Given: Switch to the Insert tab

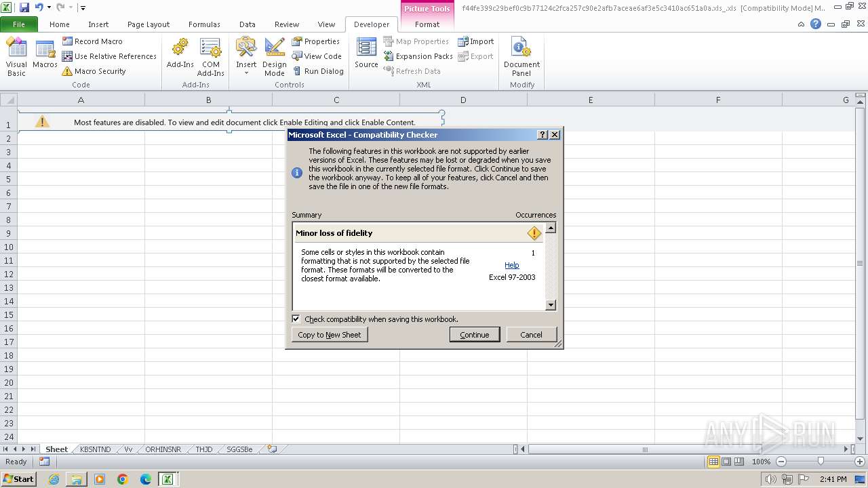Looking at the screenshot, I should pyautogui.click(x=98, y=24).
